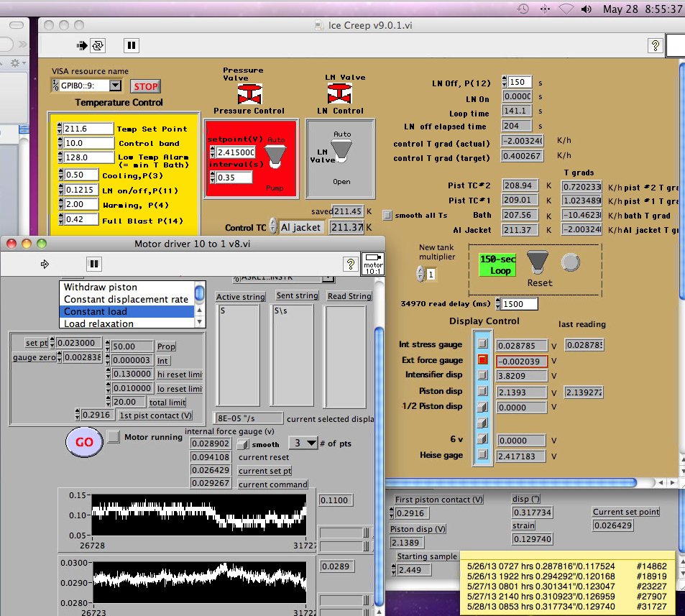Enable the smooth all Ts checkbox
685x616 pixels.
[388, 215]
